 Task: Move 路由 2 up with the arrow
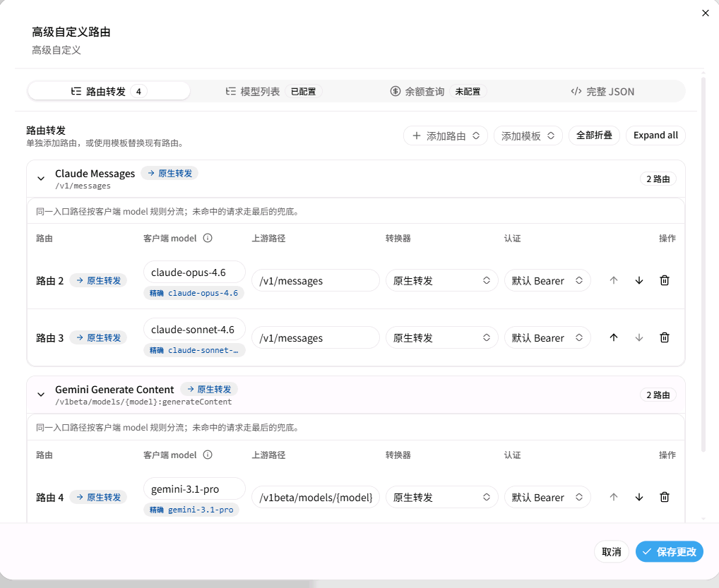tap(614, 280)
